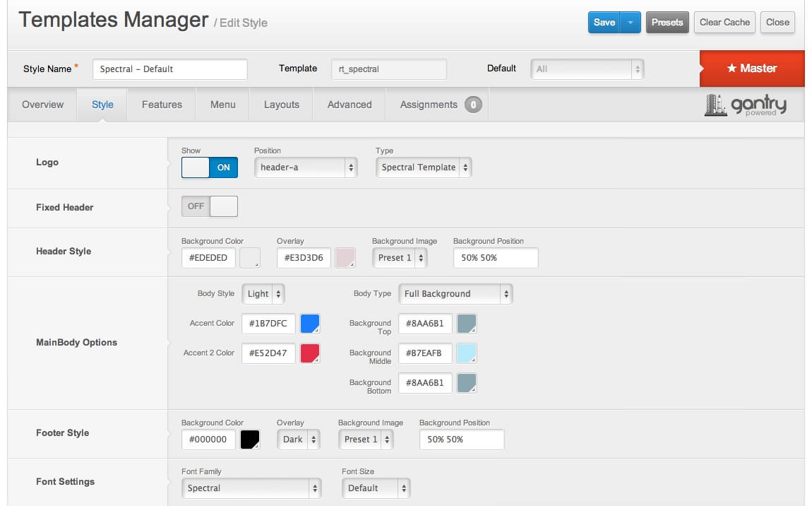Click the Assignments count badge

473,105
